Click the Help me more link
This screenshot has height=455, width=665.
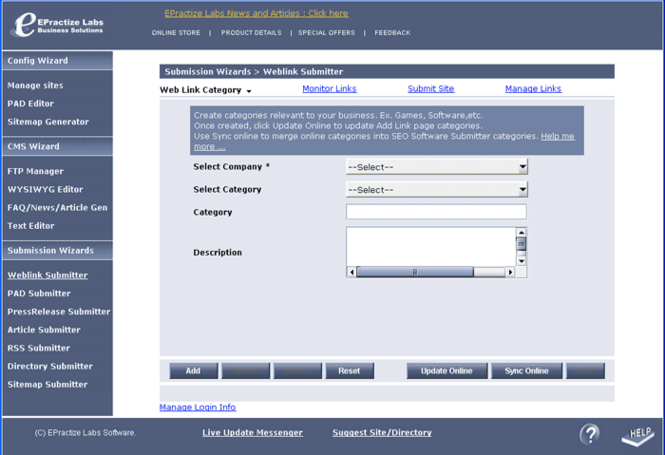pyautogui.click(x=558, y=136)
